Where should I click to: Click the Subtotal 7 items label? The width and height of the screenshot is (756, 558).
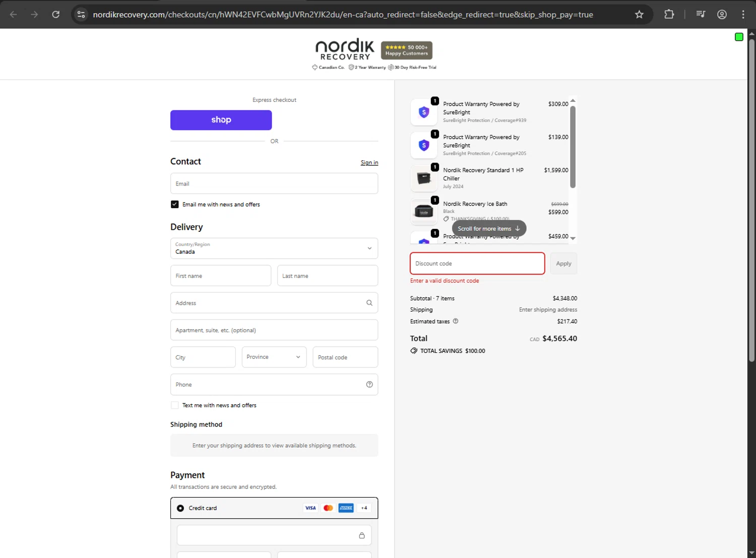432,298
